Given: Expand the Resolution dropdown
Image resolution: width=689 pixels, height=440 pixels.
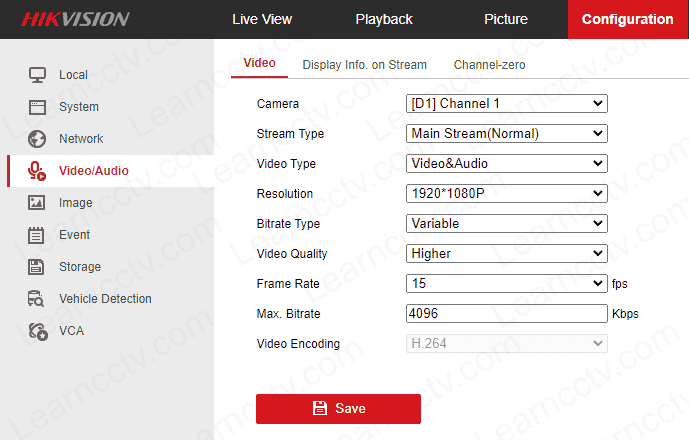Looking at the screenshot, I should point(506,194).
